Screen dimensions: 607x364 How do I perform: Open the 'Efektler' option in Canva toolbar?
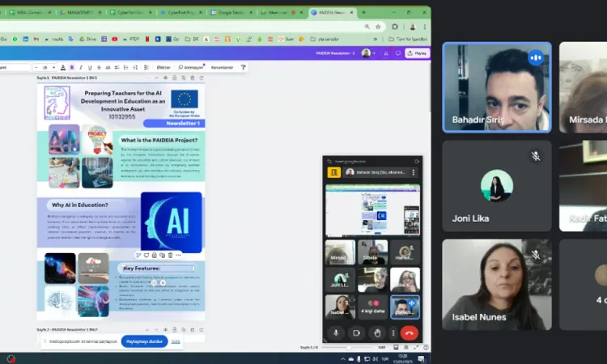point(163,67)
